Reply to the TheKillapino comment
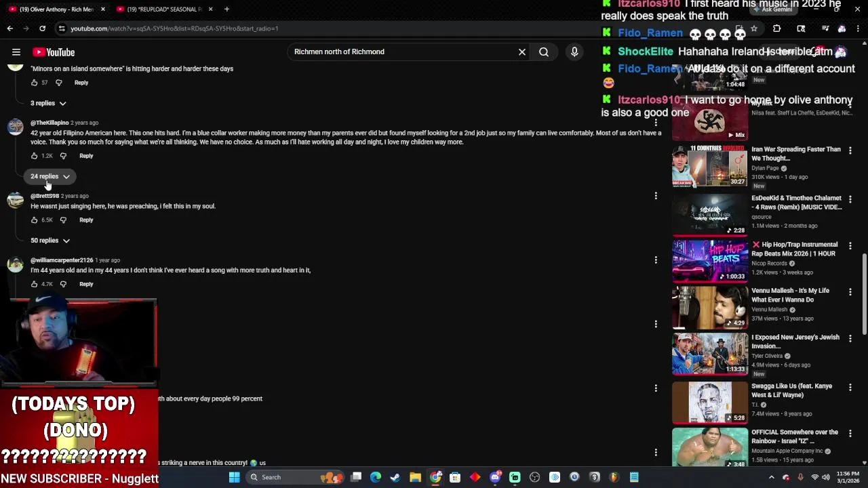 [x=86, y=156]
